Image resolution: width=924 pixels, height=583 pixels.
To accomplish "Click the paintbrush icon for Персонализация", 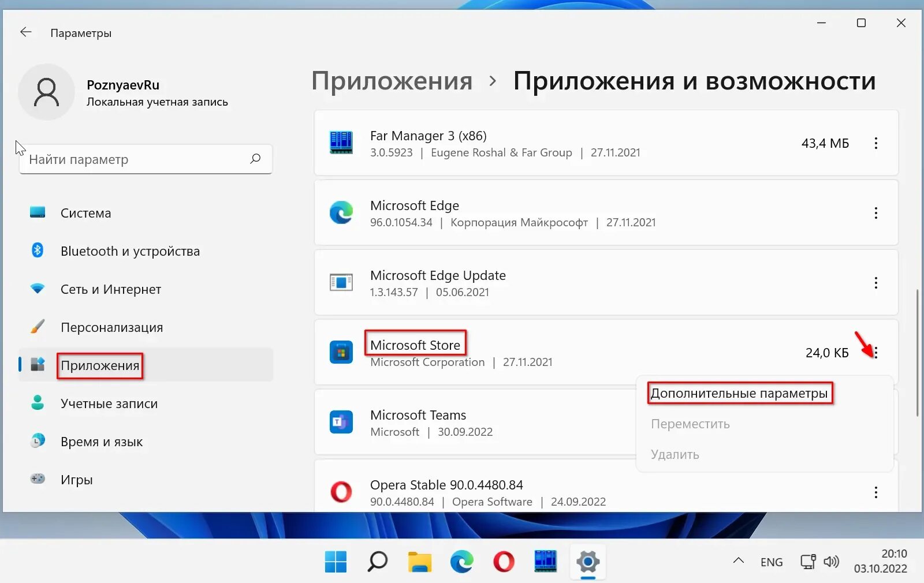I will coord(38,327).
